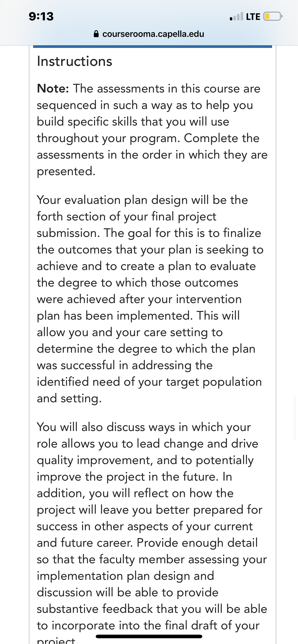Tap the line starting substantive feedback
The width and height of the screenshot is (298, 644).
coord(152,609)
